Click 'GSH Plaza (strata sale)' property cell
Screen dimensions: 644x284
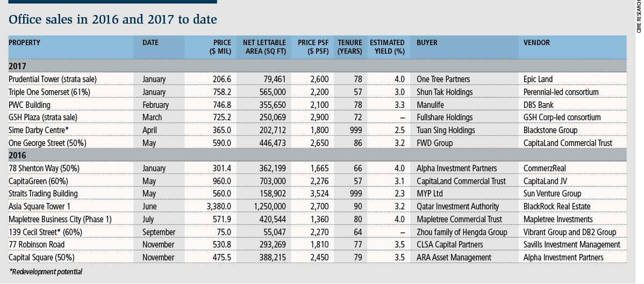click(x=42, y=118)
